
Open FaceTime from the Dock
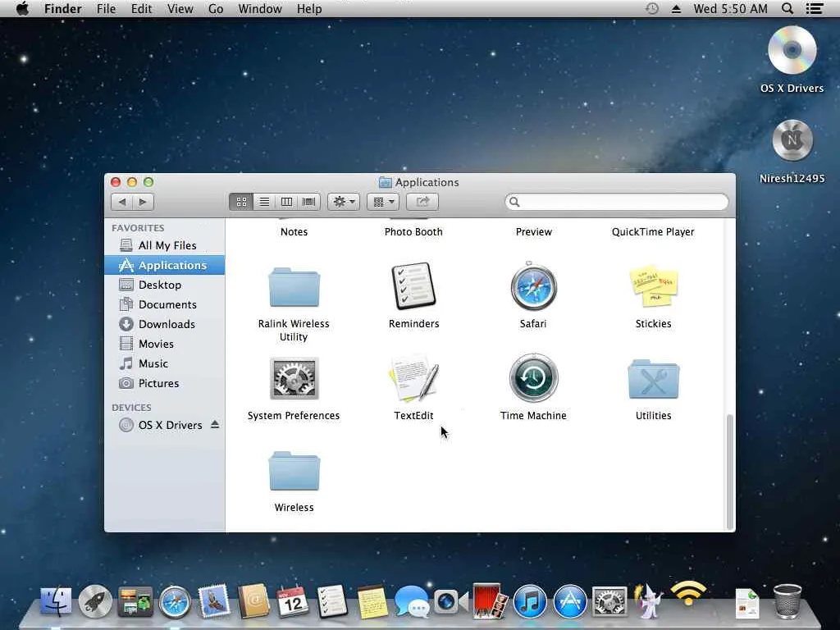(450, 601)
